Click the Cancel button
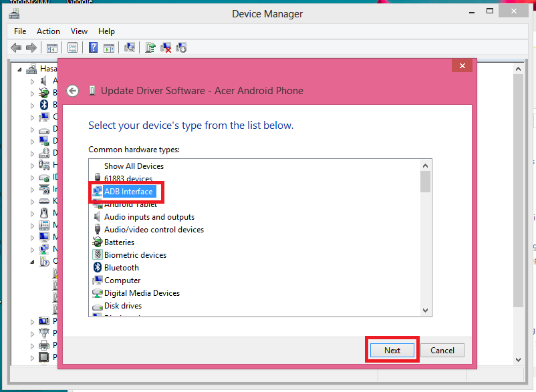536x392 pixels. [442, 350]
